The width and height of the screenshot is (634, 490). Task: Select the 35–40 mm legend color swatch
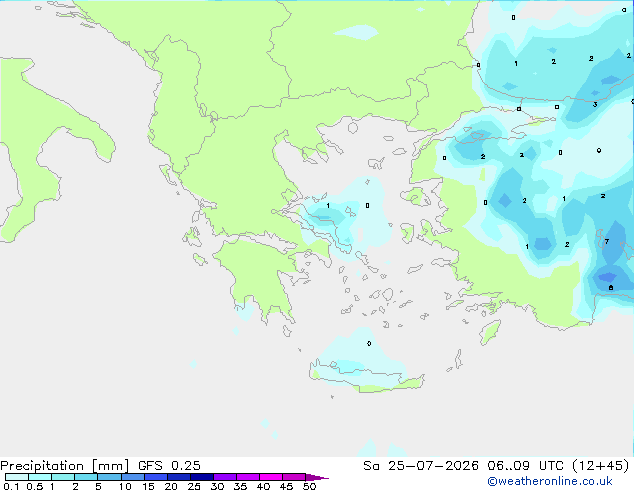click(248, 477)
